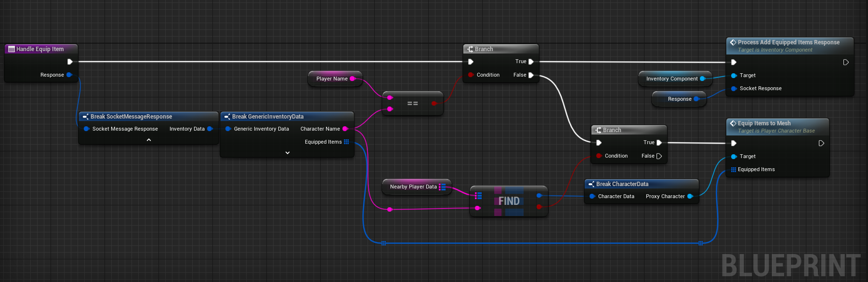Click the Nearby Player Data map output pin
Screen dimensions: 868x282
(442, 187)
